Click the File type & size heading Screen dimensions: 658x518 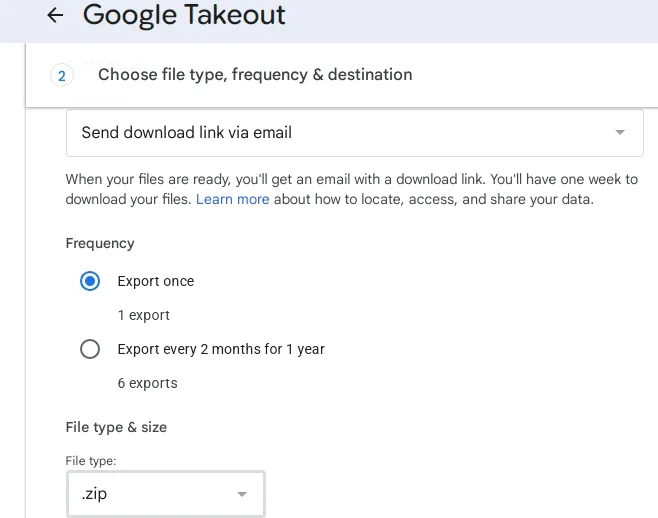click(116, 427)
